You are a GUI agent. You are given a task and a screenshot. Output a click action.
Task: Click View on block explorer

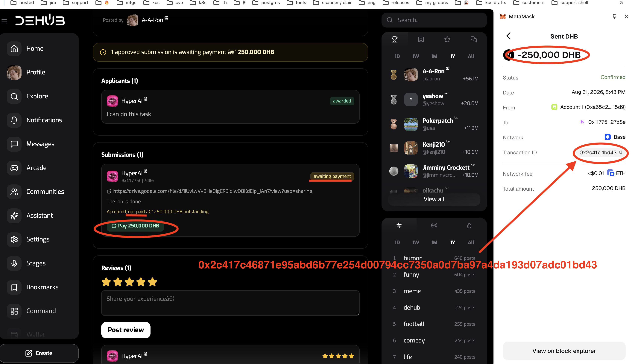tap(564, 351)
